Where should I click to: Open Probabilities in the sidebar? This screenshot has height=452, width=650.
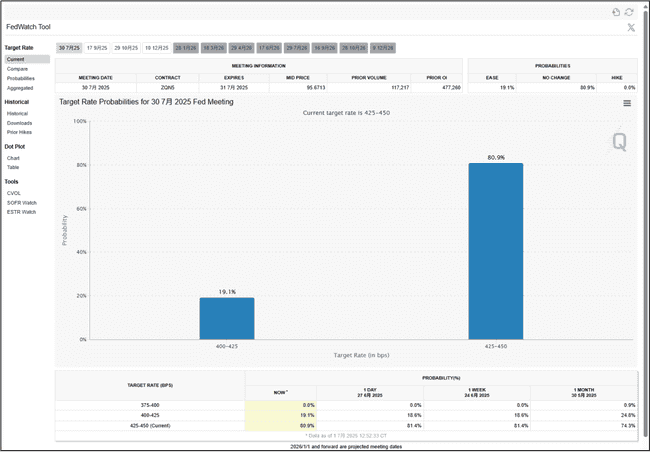(x=21, y=78)
